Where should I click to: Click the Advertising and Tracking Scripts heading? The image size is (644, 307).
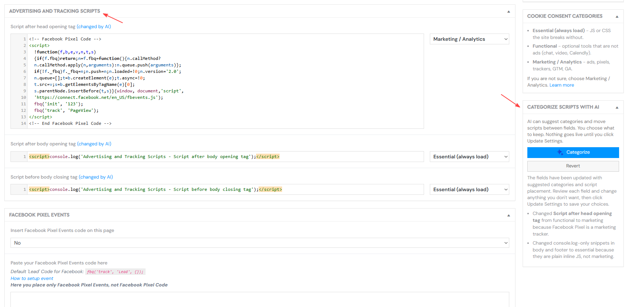pyautogui.click(x=55, y=11)
